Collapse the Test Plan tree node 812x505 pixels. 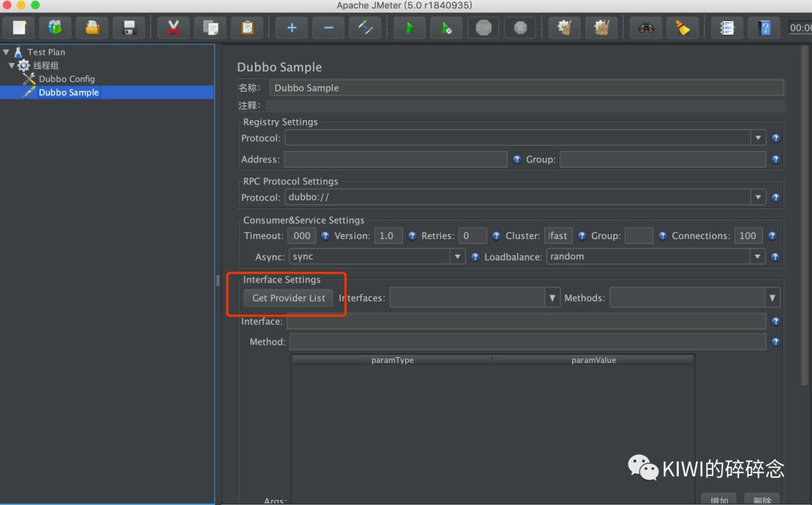[x=6, y=53]
